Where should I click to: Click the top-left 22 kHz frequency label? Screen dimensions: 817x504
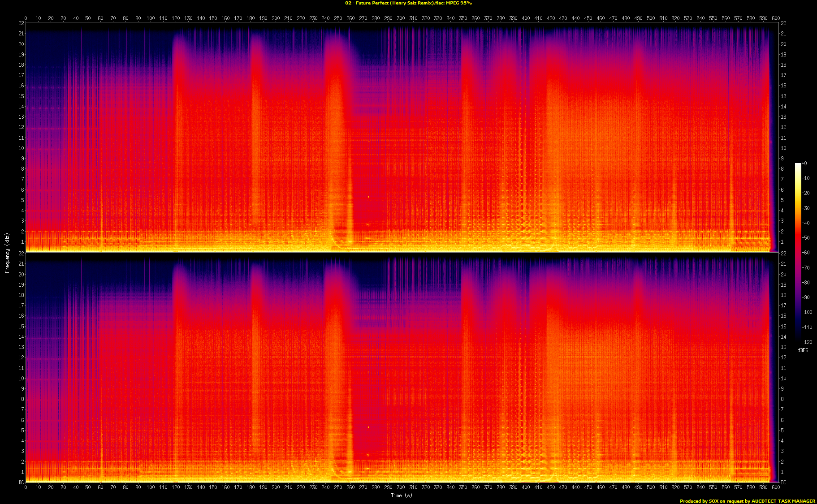pos(21,23)
